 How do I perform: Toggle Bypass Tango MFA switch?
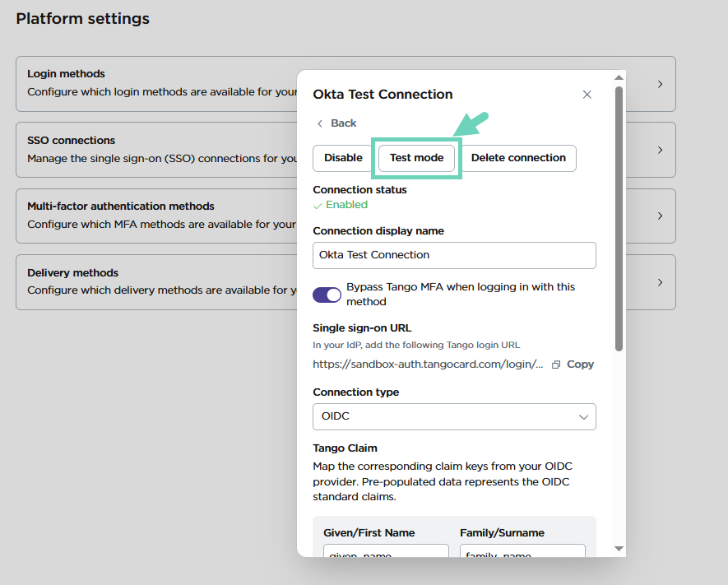(x=327, y=295)
